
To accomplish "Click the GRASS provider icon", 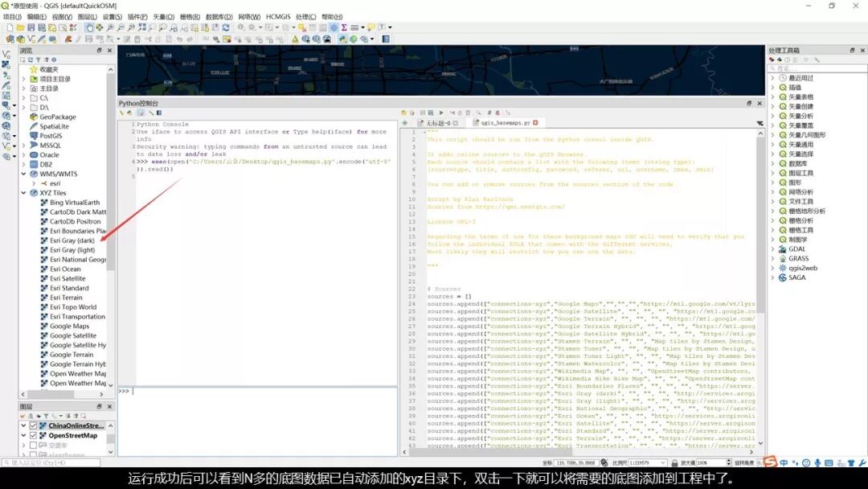I will 783,259.
